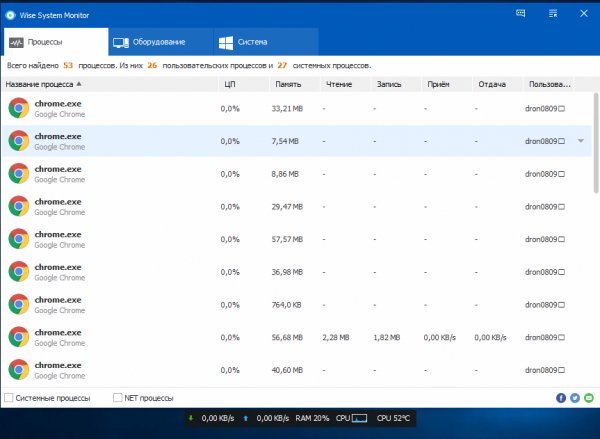The image size is (600, 439).
Task: Select memory value 57,57 MB
Action: [287, 240]
